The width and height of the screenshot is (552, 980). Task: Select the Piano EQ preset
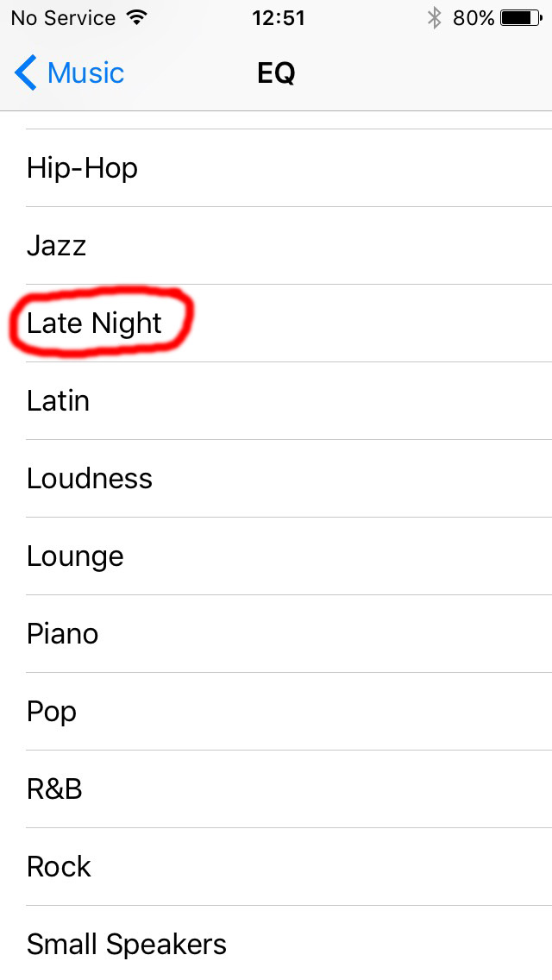point(276,634)
